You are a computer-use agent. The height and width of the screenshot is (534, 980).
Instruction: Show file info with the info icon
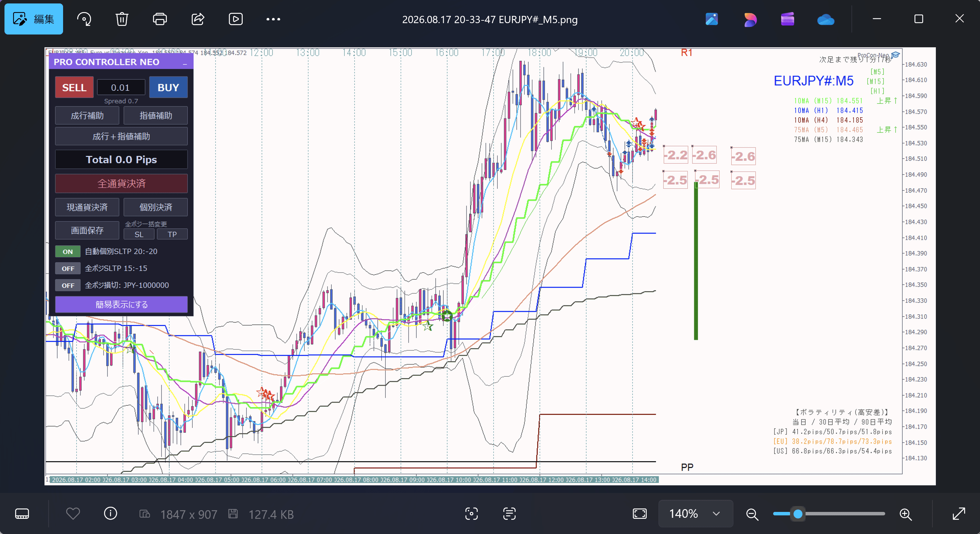(x=110, y=514)
